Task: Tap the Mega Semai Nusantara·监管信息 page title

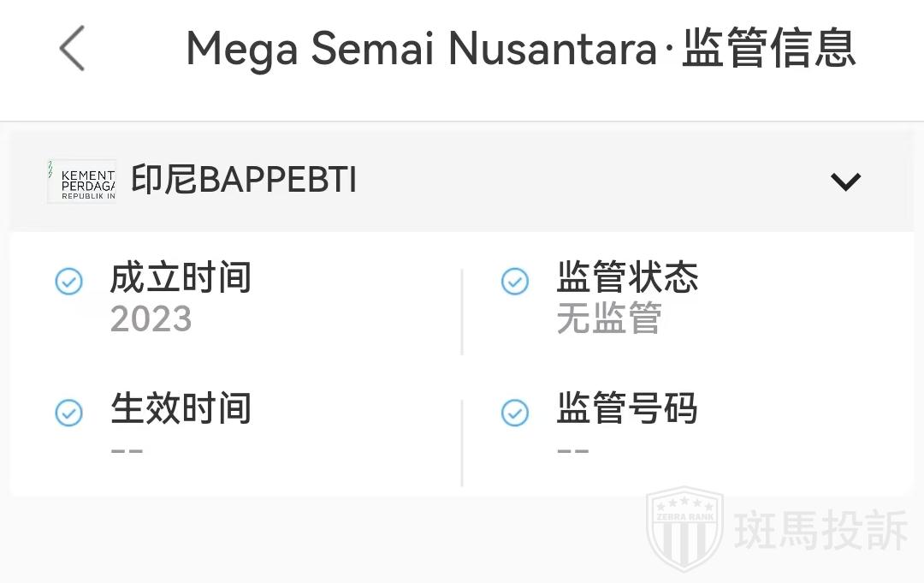Action: 520,48
